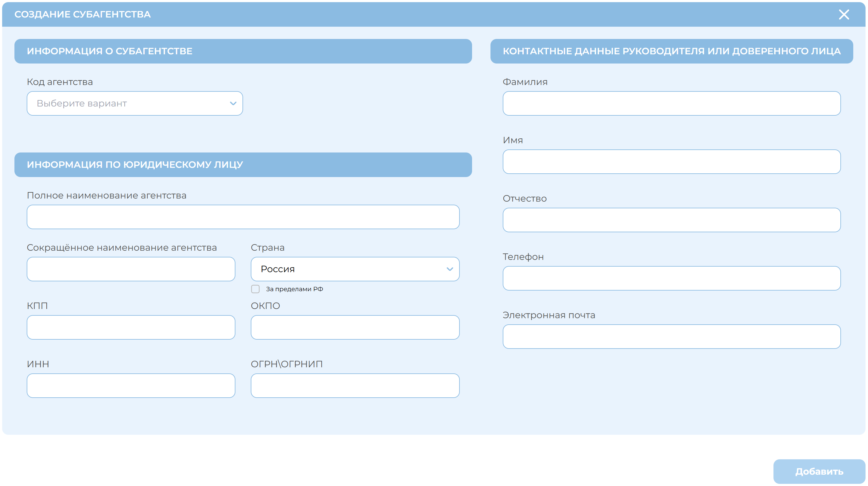The width and height of the screenshot is (868, 486).
Task: Click into the Отчество field
Action: coord(671,220)
